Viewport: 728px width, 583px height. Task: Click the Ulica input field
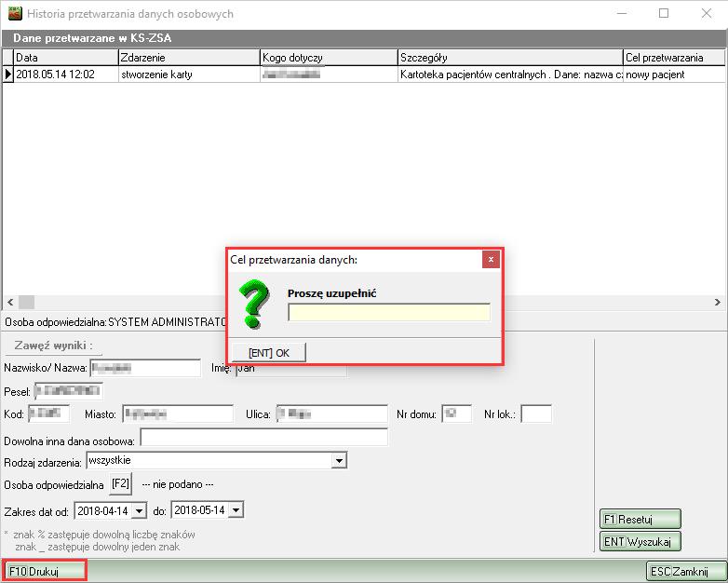(x=332, y=414)
